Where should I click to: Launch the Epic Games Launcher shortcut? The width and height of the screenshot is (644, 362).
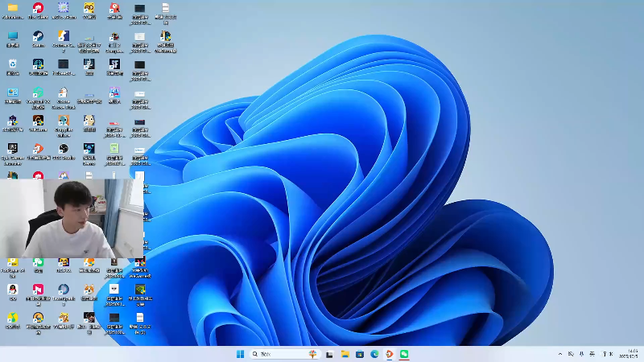coord(13,149)
